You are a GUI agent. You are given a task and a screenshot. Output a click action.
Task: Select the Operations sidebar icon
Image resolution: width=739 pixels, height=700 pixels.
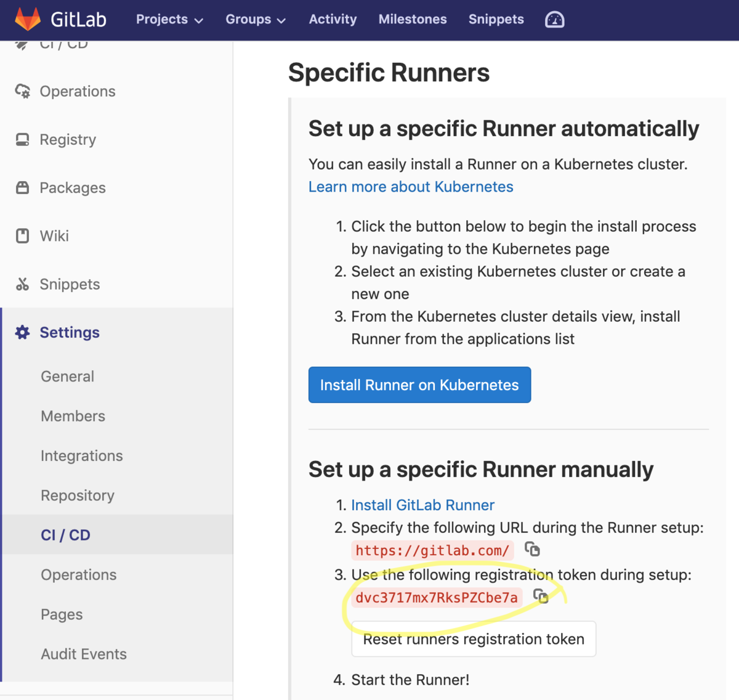[x=22, y=91]
